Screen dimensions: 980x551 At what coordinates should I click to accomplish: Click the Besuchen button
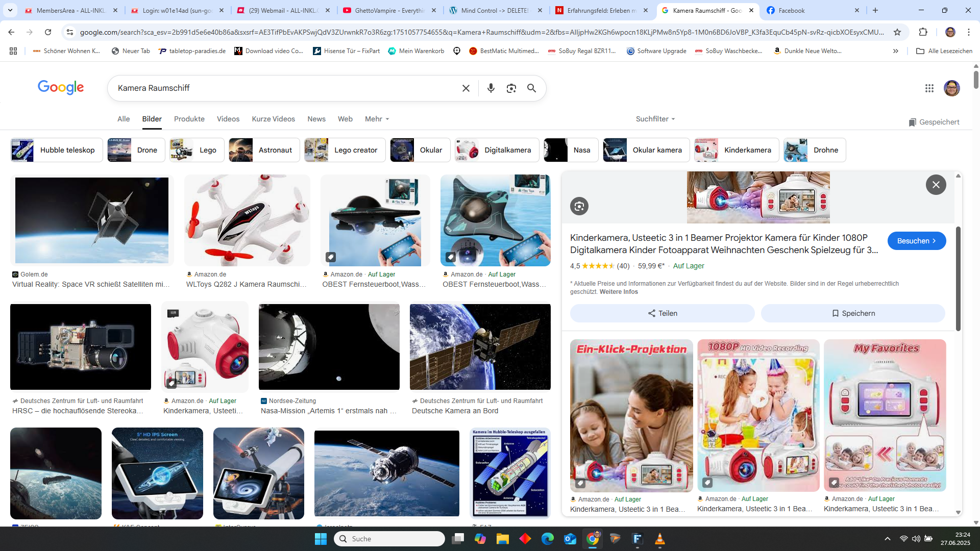917,241
